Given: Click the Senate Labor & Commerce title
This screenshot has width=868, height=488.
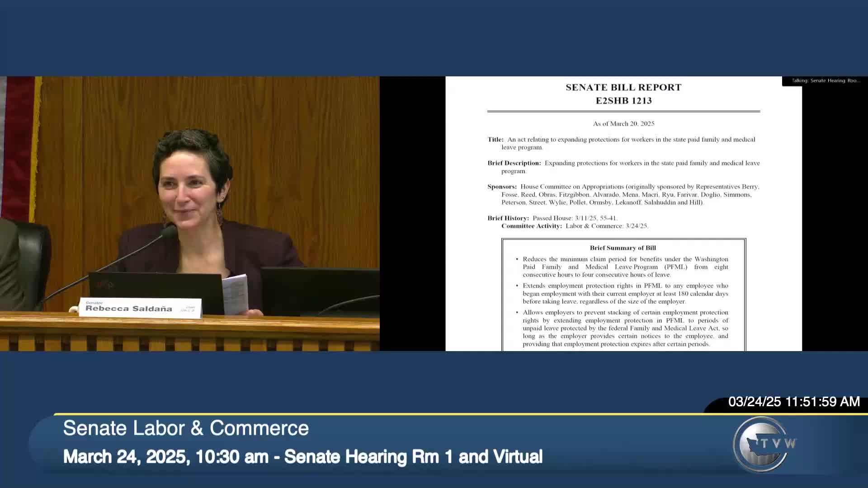Looking at the screenshot, I should point(186,428).
